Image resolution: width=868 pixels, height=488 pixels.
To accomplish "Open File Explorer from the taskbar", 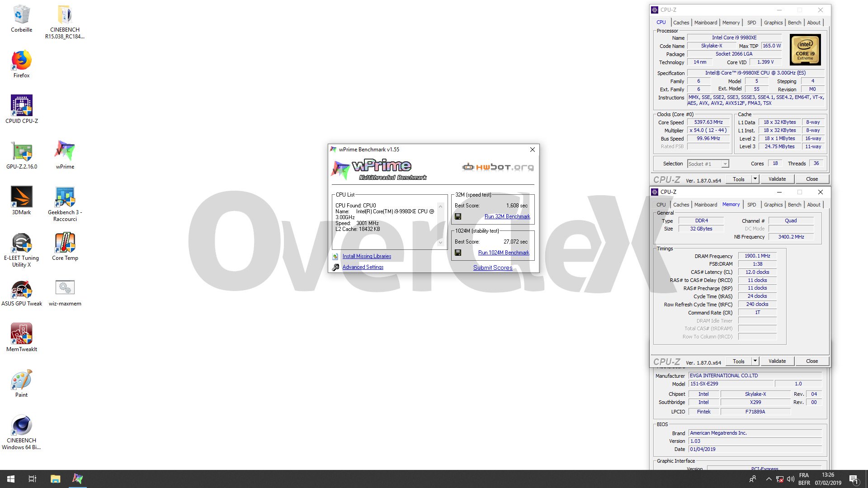I will (x=55, y=479).
